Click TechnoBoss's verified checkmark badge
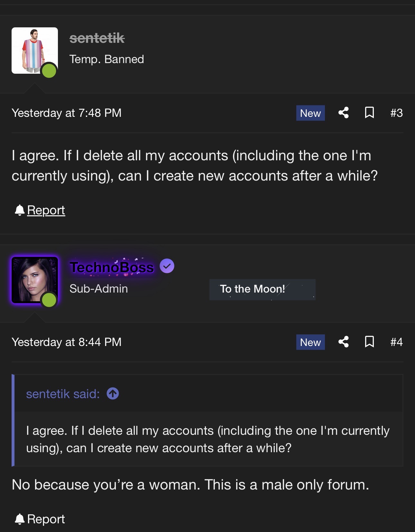Screen dimensions: 415x532 [167, 266]
